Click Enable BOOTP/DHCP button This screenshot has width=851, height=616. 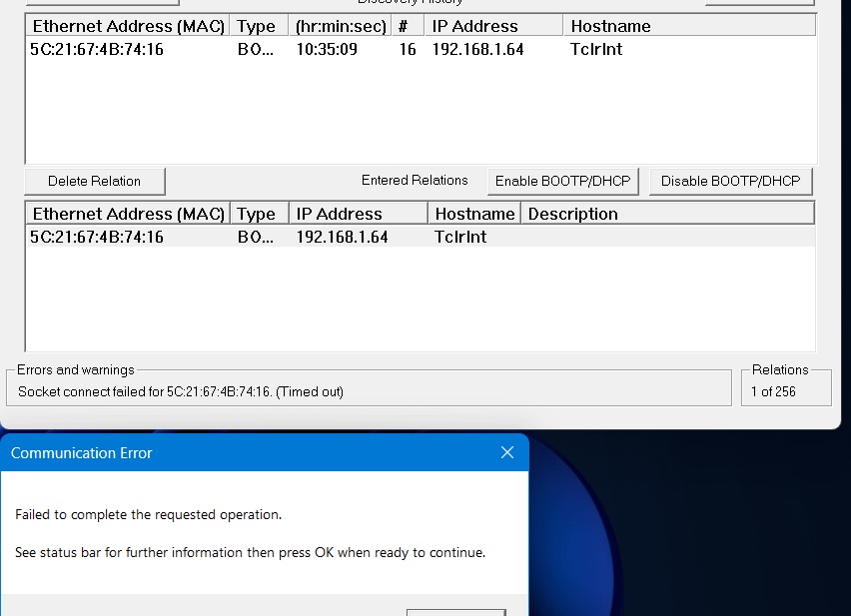tap(562, 181)
